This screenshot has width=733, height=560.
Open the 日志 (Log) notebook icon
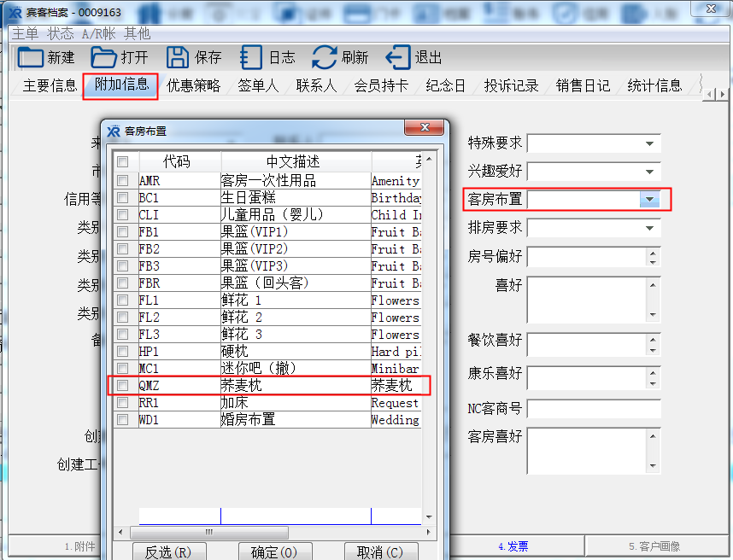tap(250, 57)
